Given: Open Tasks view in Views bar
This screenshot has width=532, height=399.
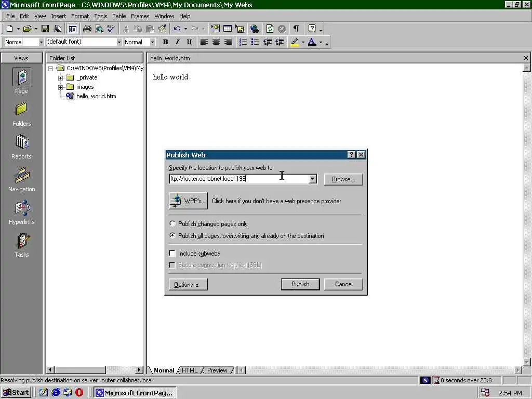Looking at the screenshot, I should (21, 245).
